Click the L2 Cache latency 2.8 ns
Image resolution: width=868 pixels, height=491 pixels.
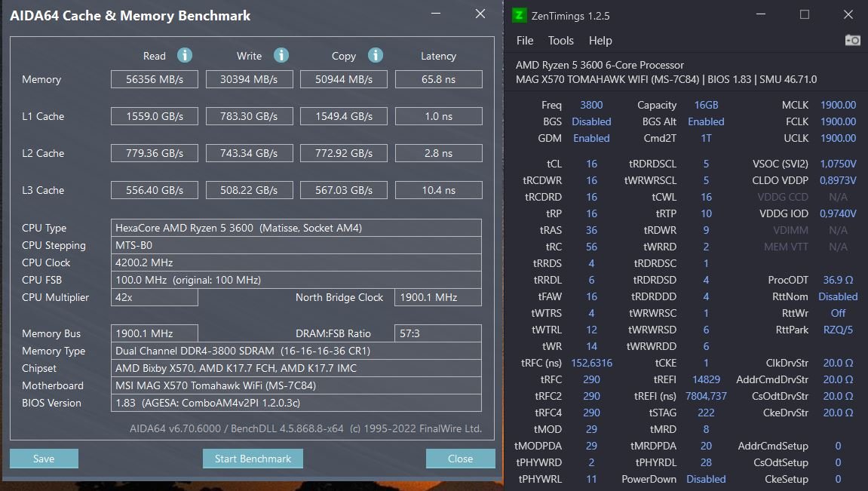(438, 153)
